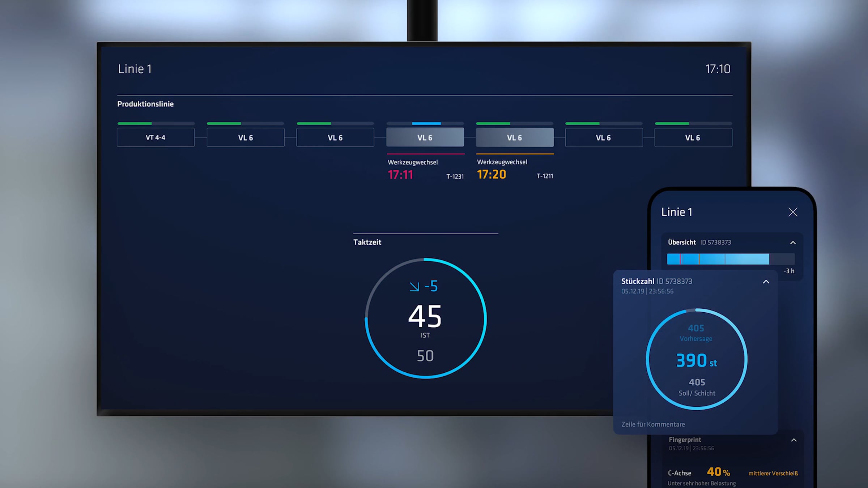
Task: Click the Taktzeit section heading
Action: [x=367, y=242]
